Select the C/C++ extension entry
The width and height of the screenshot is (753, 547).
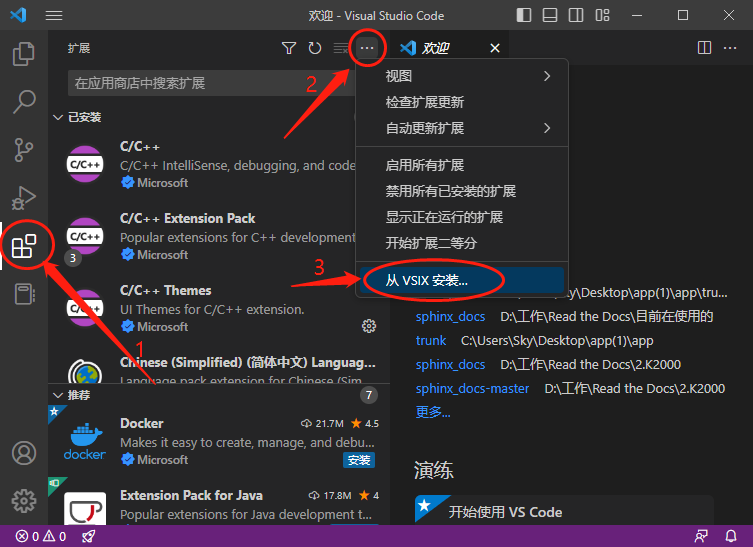point(202,165)
